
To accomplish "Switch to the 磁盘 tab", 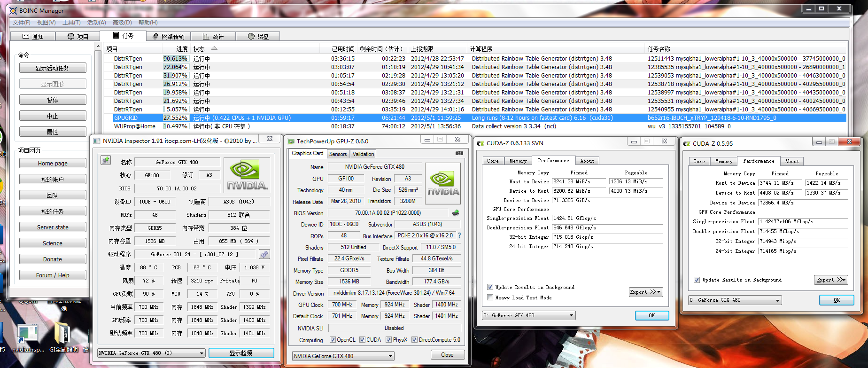I will (x=258, y=36).
